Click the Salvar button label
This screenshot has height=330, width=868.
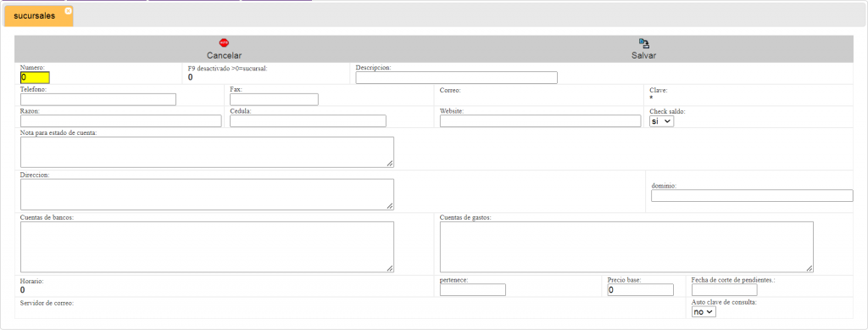coord(644,55)
